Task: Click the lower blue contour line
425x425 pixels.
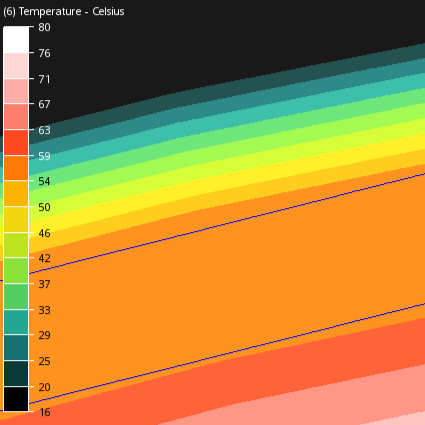Action: (227, 354)
